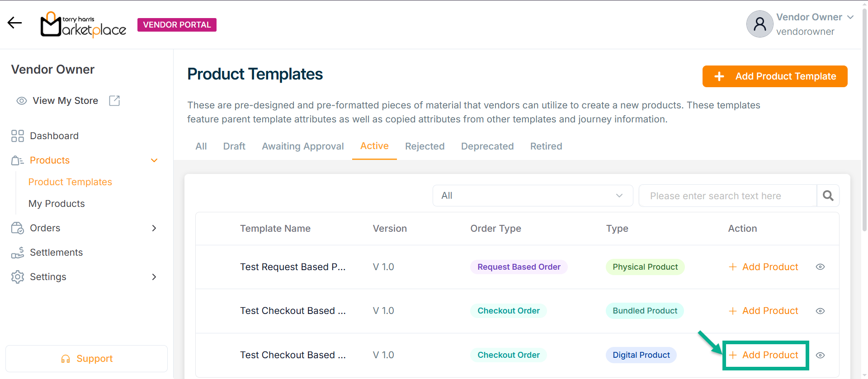Open the Support button

coord(86,359)
